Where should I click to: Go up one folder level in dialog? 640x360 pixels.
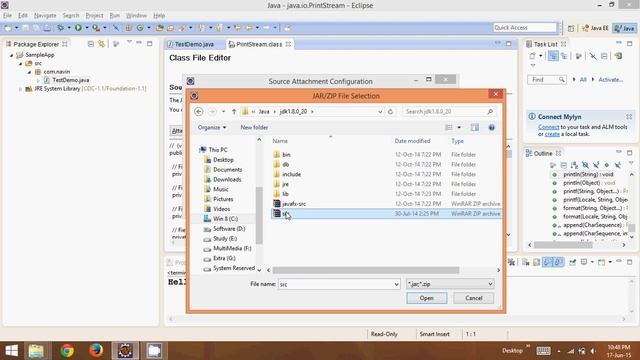click(x=234, y=111)
